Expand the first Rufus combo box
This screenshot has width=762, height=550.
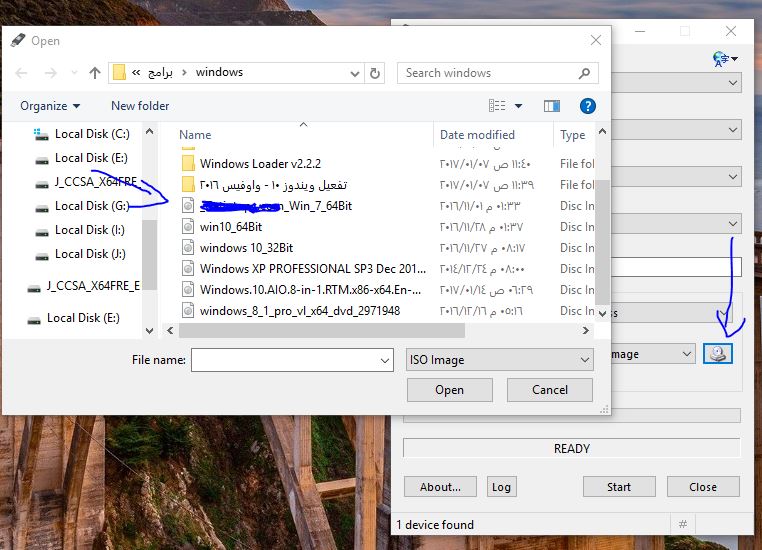point(733,83)
